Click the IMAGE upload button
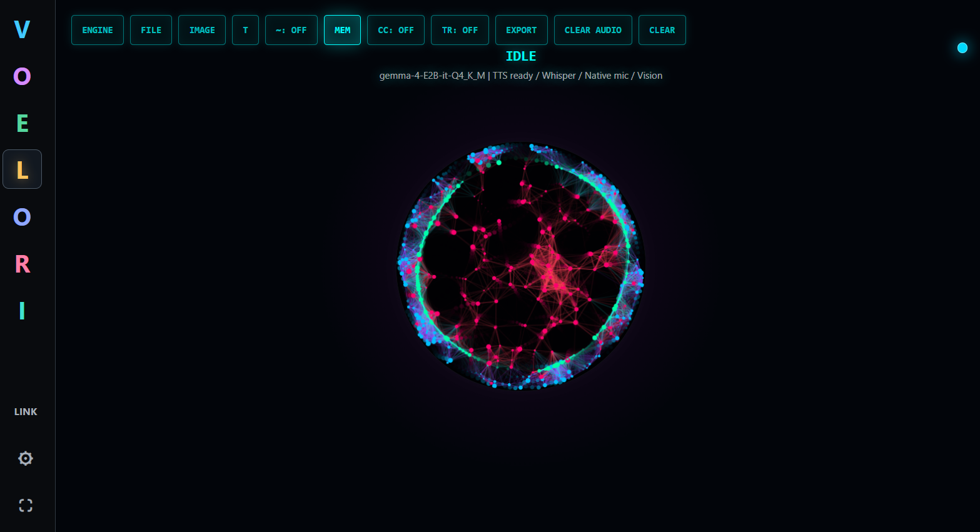The width and height of the screenshot is (980, 532). click(202, 30)
